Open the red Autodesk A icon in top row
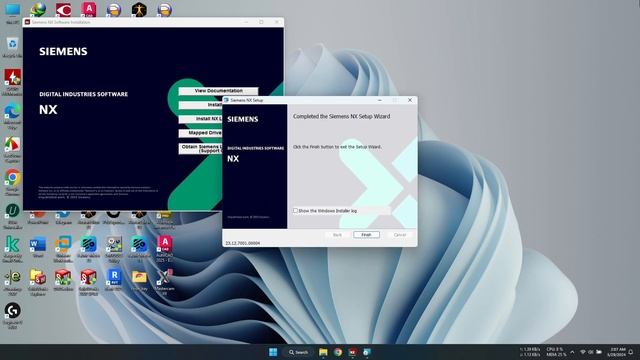The height and width of the screenshot is (360, 640). (x=89, y=10)
